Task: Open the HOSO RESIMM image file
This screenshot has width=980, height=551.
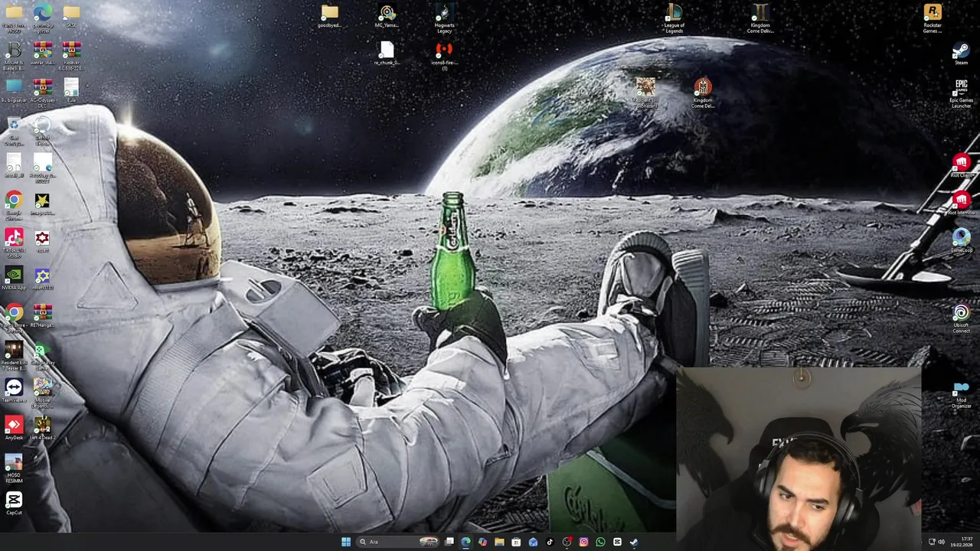Action: click(x=14, y=469)
